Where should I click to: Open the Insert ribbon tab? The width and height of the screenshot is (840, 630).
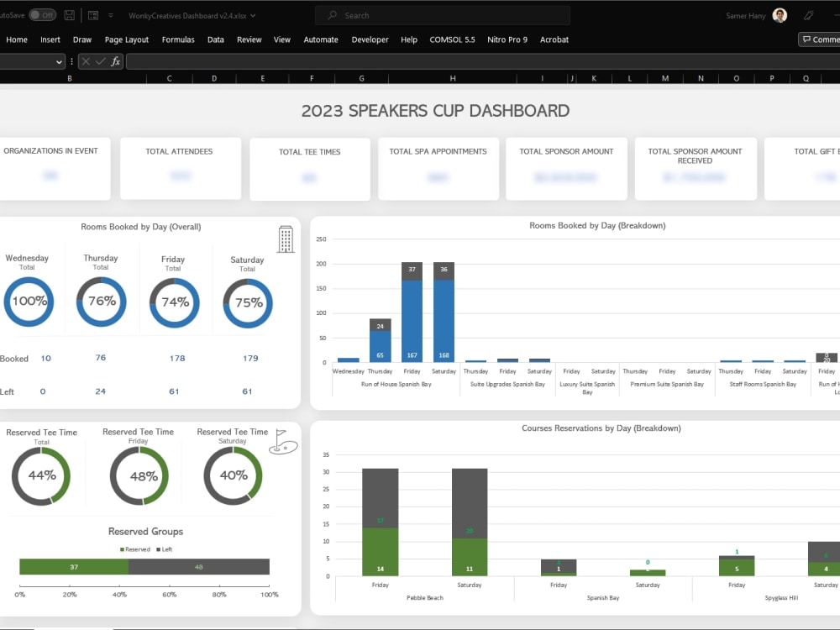pos(50,39)
